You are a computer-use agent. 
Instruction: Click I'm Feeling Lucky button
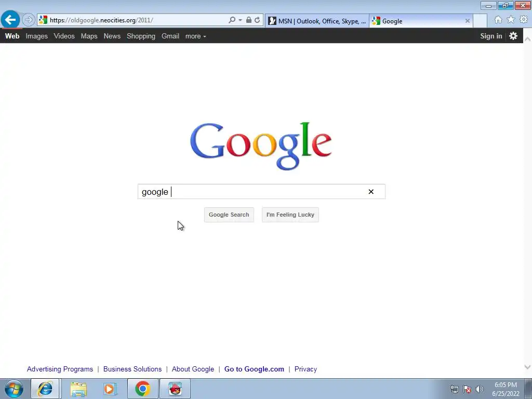click(x=290, y=215)
